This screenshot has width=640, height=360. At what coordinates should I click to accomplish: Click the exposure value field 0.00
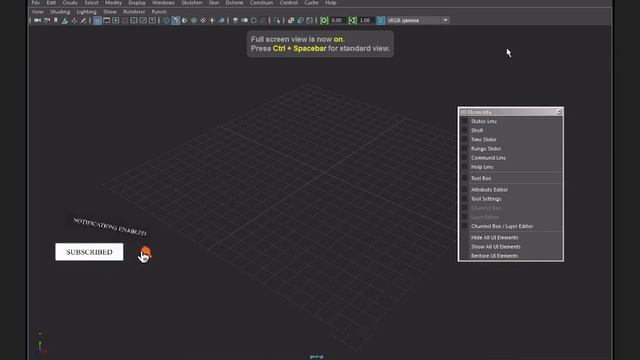(337, 20)
